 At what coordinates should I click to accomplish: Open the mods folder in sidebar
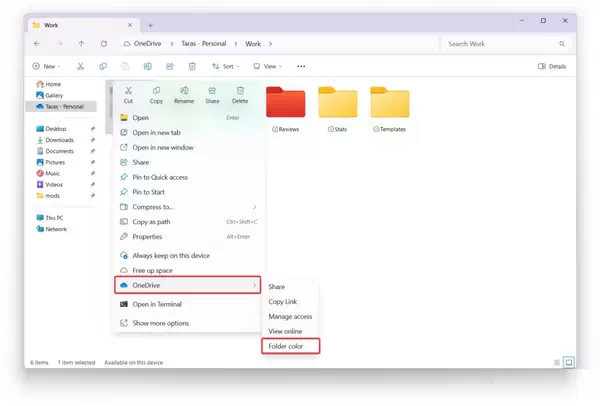[48, 196]
